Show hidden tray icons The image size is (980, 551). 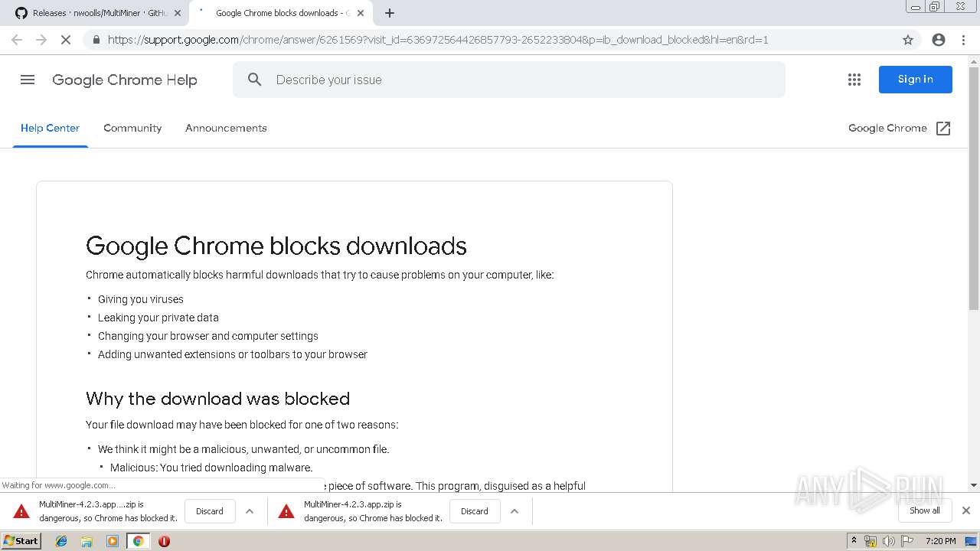(x=854, y=541)
